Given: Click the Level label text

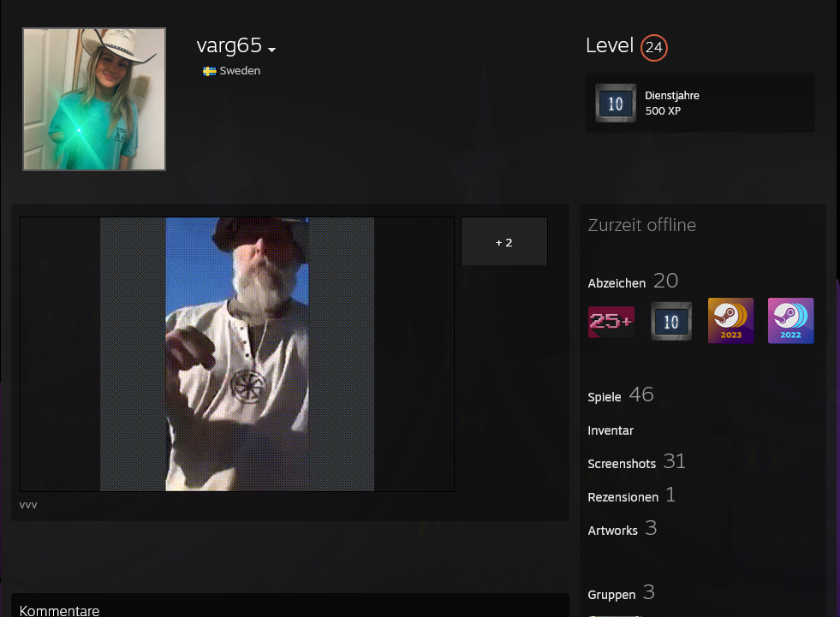Looking at the screenshot, I should 610,46.
